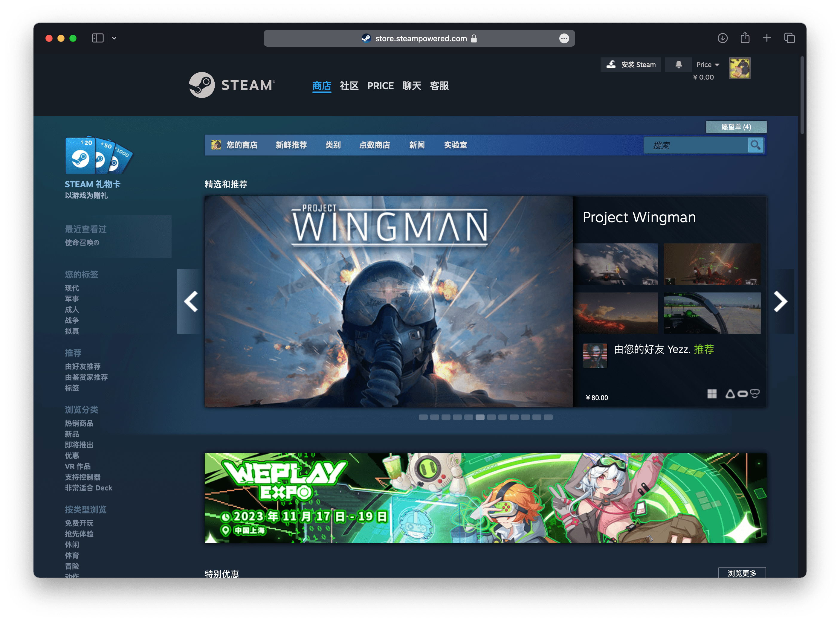Click the ¥ 80.00 price label
Viewport: 840px width, 622px height.
click(x=596, y=398)
